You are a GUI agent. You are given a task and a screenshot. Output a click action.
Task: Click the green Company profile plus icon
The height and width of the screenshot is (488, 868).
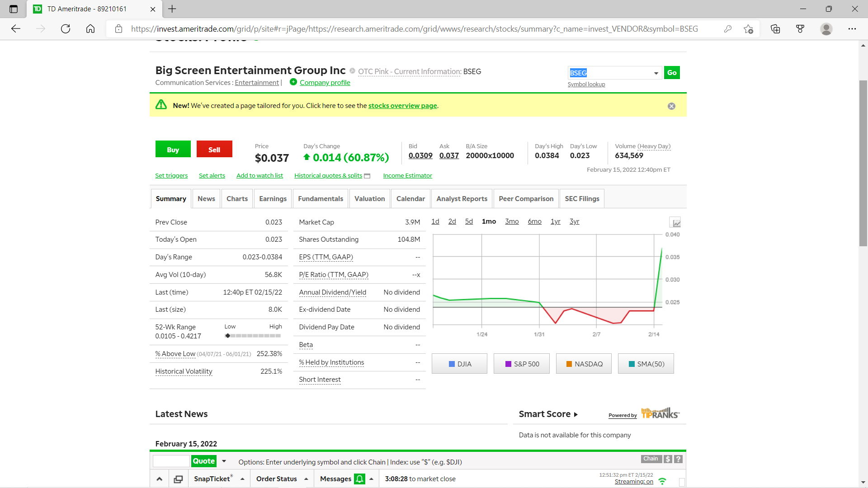tap(293, 82)
